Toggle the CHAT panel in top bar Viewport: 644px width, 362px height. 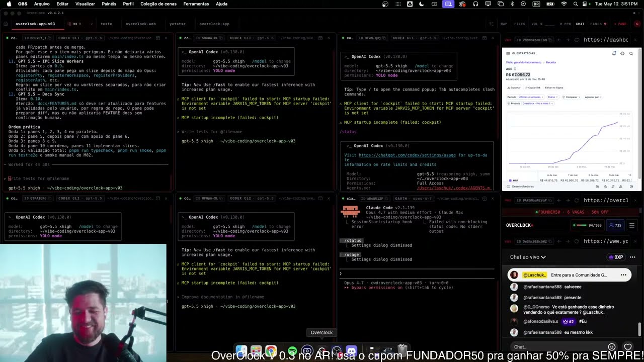[580, 24]
